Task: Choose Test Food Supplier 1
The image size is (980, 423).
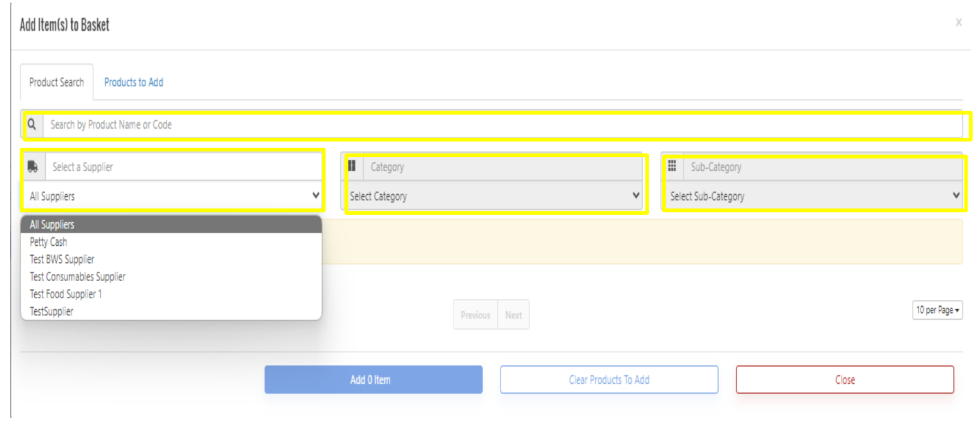Action: pos(65,294)
